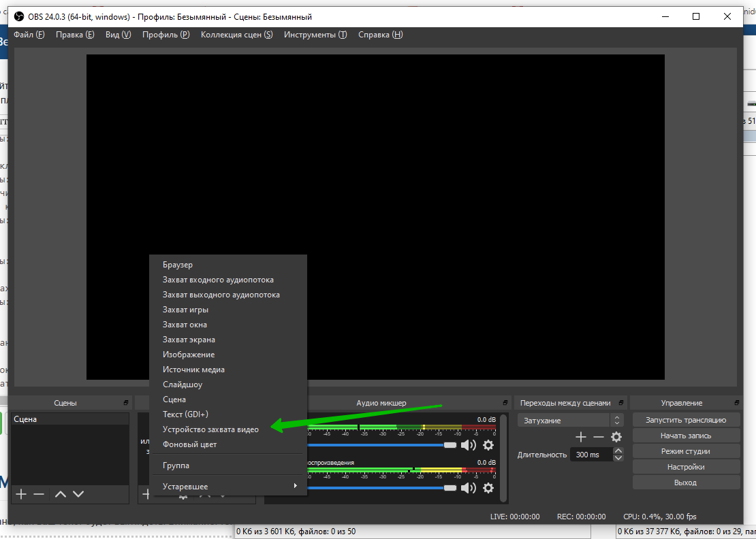This screenshot has height=539, width=756.
Task: Click the Запустить трансляцию button
Action: point(686,420)
